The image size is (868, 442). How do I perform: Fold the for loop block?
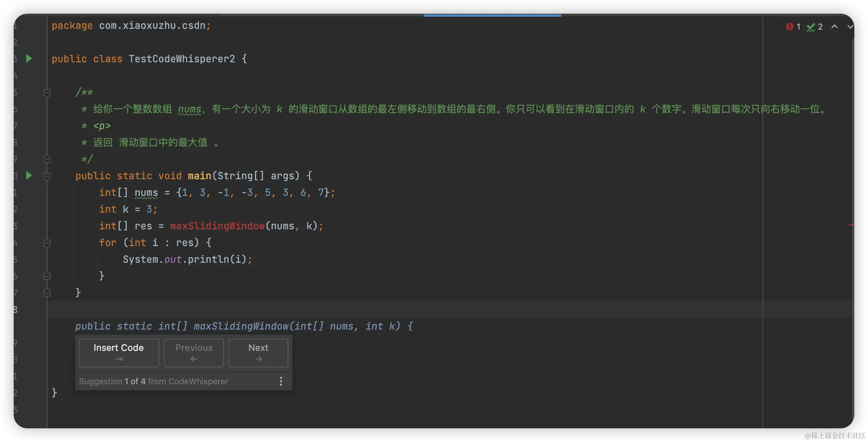point(47,243)
